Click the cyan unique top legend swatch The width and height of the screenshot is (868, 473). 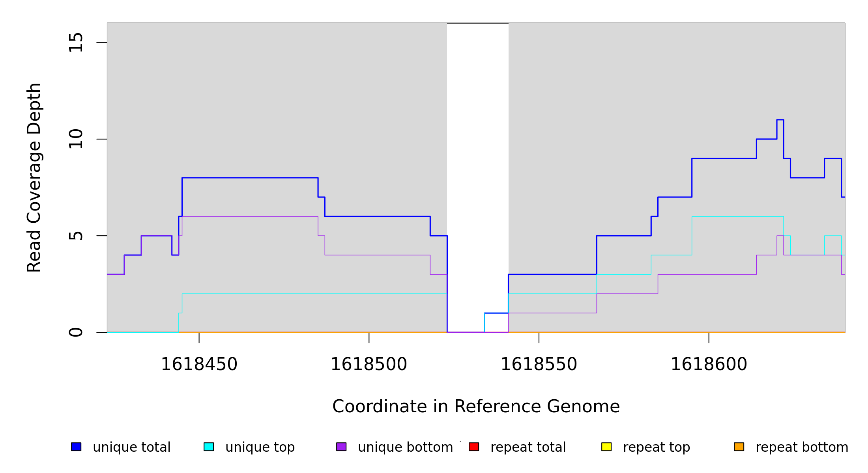pyautogui.click(x=209, y=447)
